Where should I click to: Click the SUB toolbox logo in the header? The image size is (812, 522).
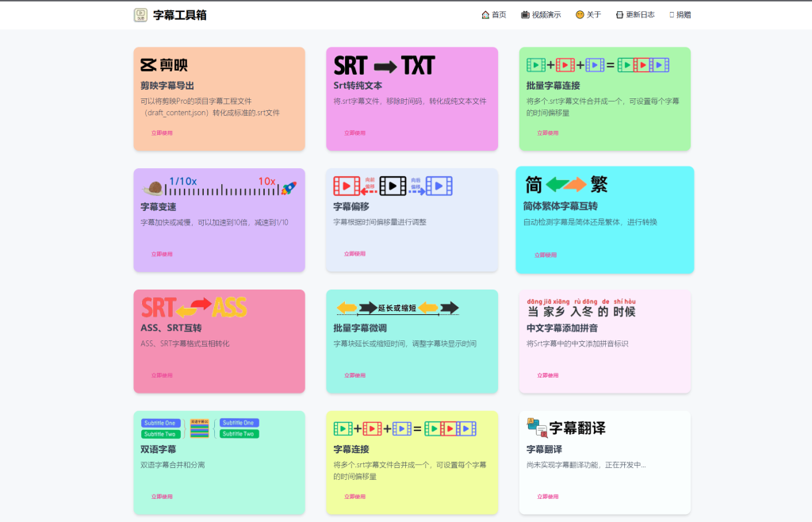click(x=140, y=15)
